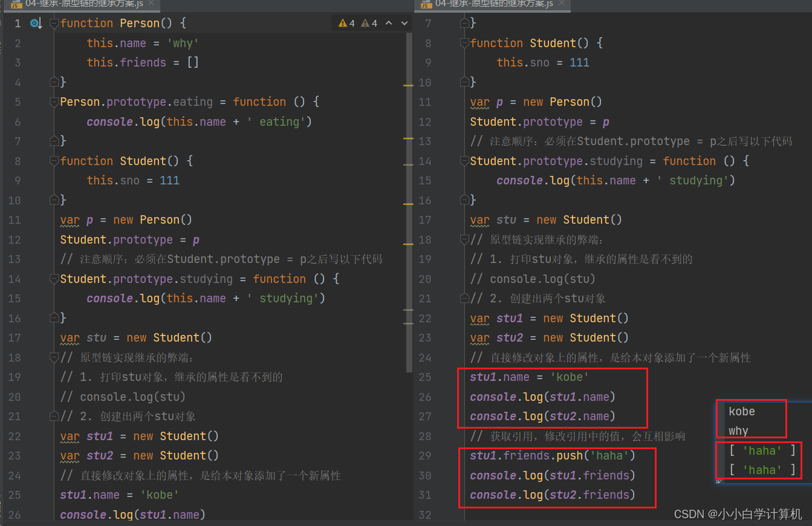
Task: Click 'stu1.name = 'kobe'' on right pane line 25
Action: [x=530, y=377]
